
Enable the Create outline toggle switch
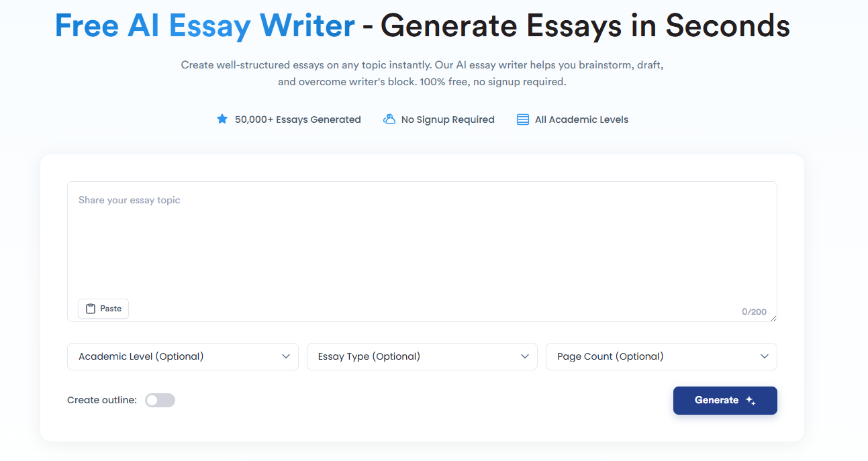pos(160,401)
